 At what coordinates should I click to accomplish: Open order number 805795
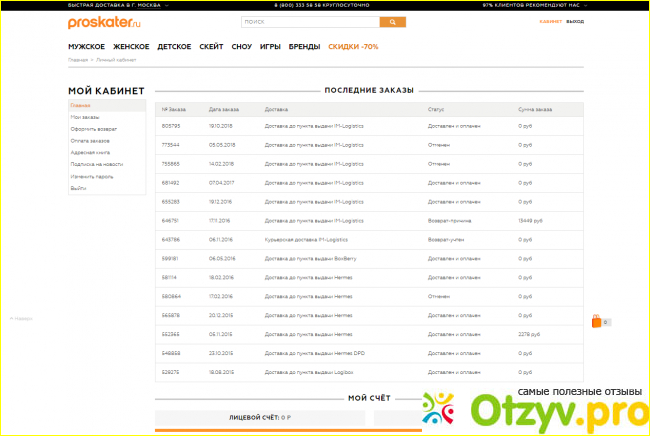[x=170, y=126]
